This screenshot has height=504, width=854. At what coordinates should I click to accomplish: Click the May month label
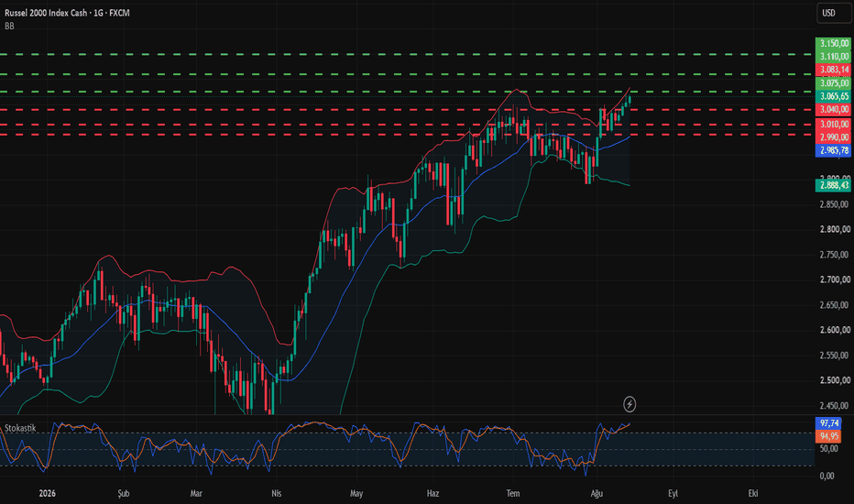356,493
